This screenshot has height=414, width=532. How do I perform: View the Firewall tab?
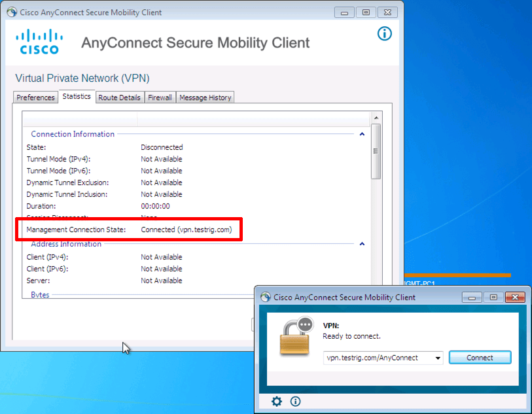point(160,97)
